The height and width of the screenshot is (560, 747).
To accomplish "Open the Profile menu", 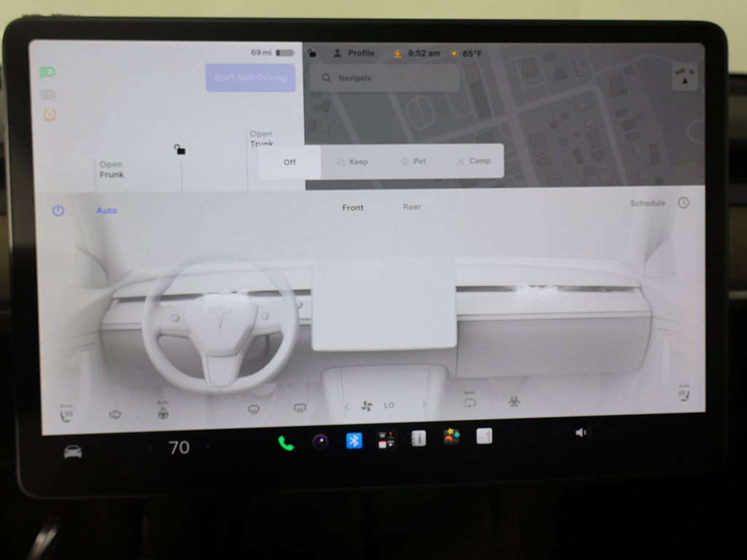I will point(354,53).
